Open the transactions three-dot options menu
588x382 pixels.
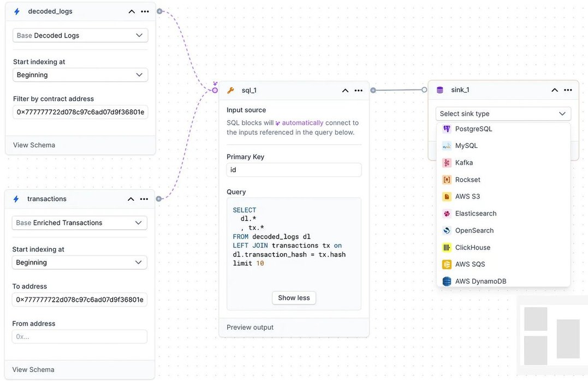tap(144, 199)
